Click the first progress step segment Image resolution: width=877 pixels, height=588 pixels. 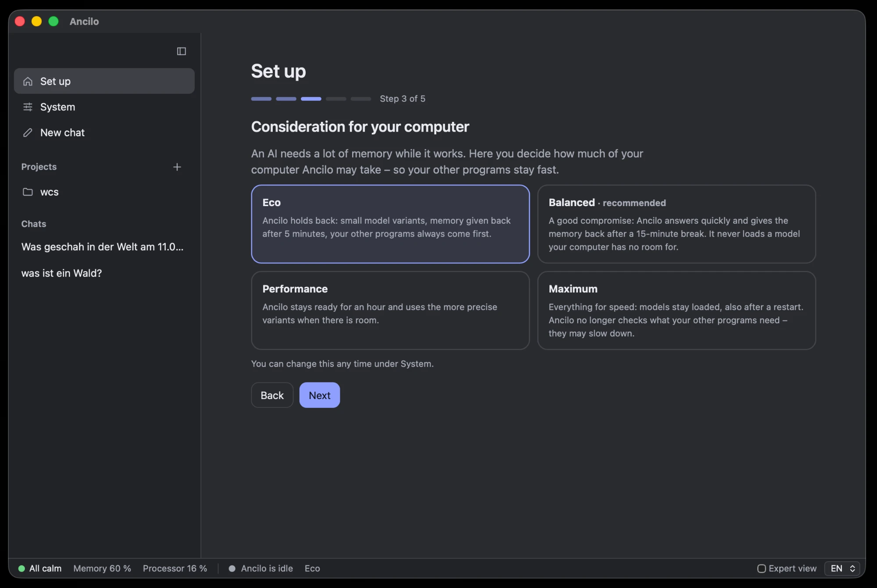click(261, 99)
